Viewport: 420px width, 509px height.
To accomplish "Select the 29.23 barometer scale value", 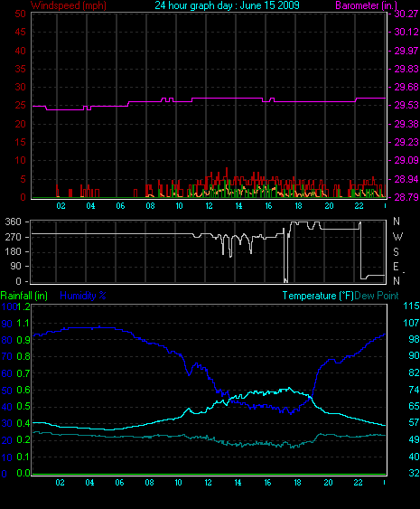I will click(x=406, y=143).
